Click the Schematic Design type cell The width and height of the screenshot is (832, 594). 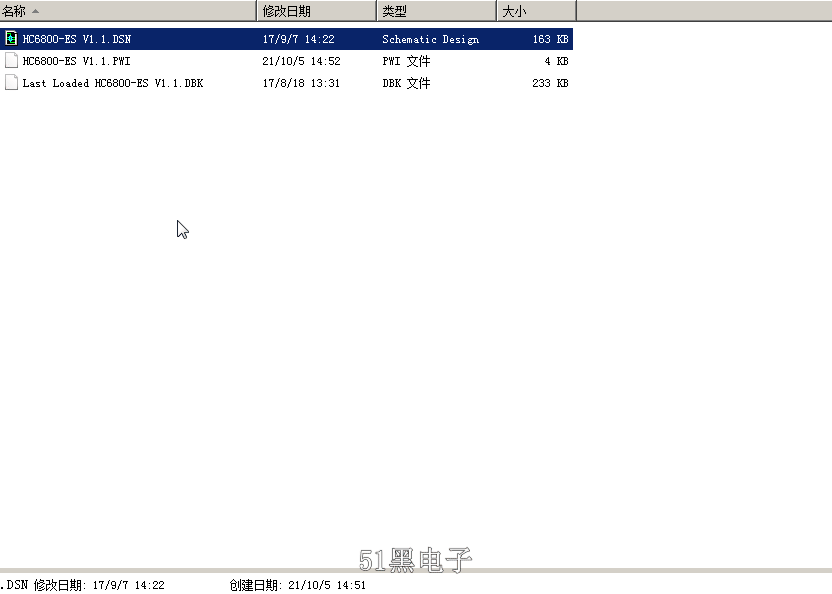point(431,39)
